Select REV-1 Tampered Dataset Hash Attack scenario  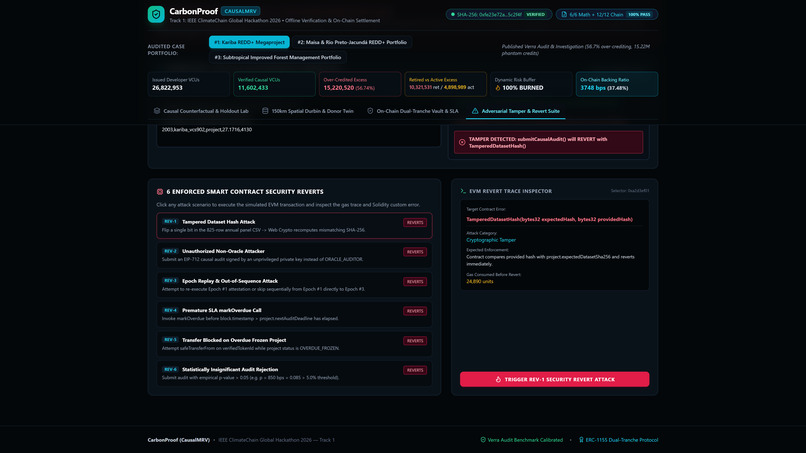coord(295,226)
